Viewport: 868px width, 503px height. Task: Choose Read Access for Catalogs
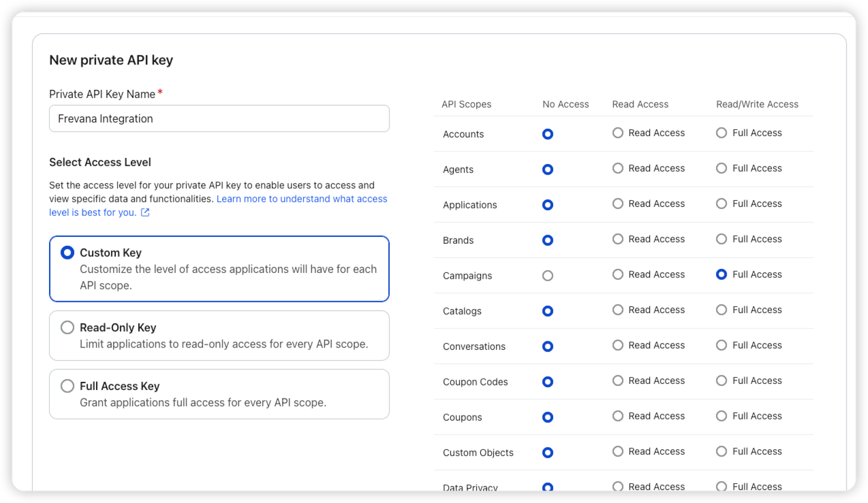[x=618, y=310]
